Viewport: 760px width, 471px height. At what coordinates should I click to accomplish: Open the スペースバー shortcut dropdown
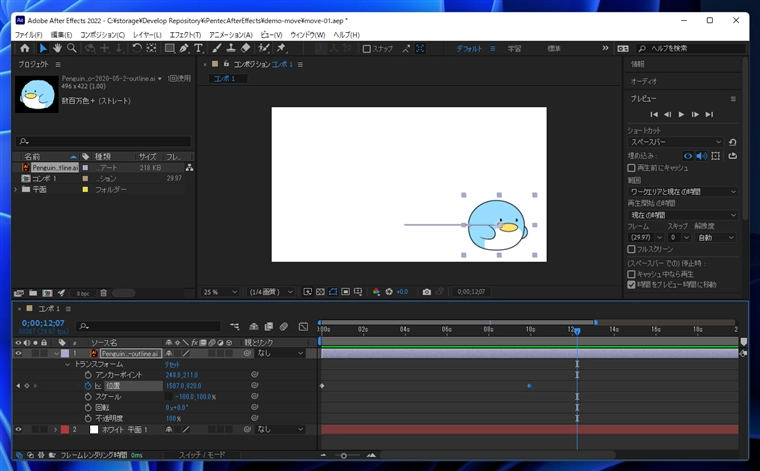pos(676,142)
